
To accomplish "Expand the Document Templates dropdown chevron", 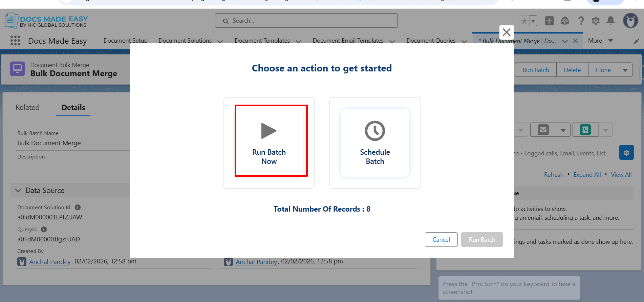I will click(298, 41).
